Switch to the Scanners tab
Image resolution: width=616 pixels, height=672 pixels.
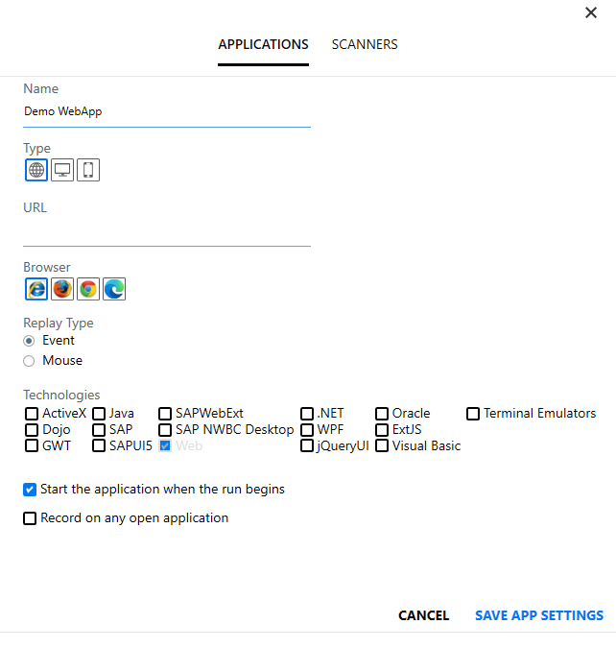pos(365,44)
